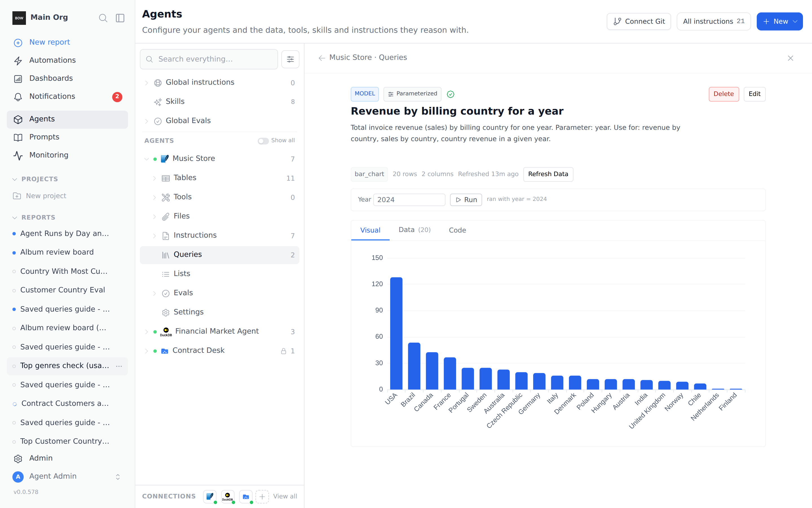This screenshot has height=508, width=812.
Task: Click the Contract Desk lock icon
Action: tap(284, 351)
